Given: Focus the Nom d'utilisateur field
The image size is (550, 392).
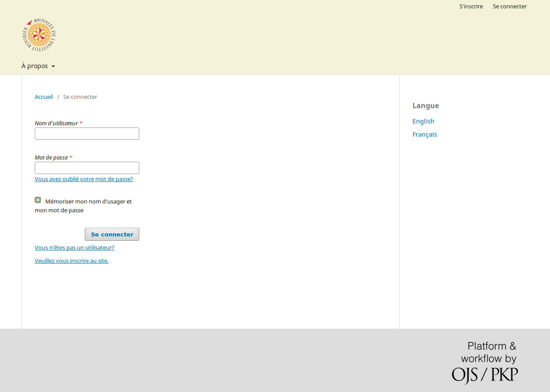Looking at the screenshot, I should [87, 134].
